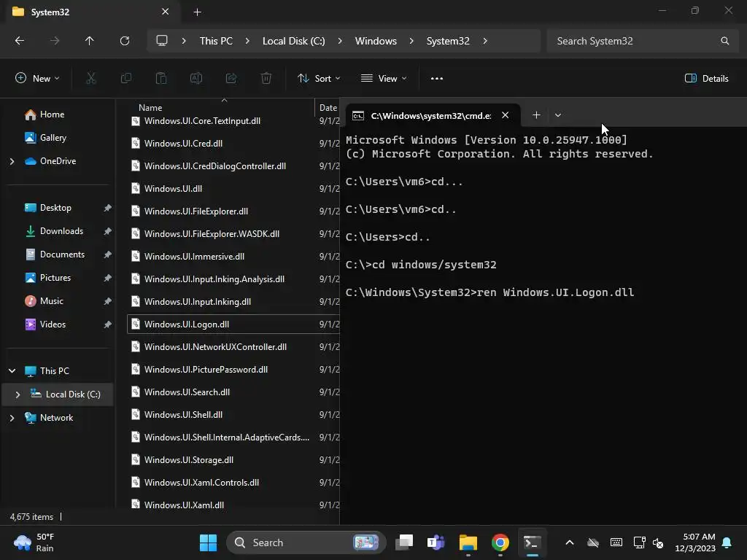
Task: Click the Paste clipboard icon
Action: point(161,78)
